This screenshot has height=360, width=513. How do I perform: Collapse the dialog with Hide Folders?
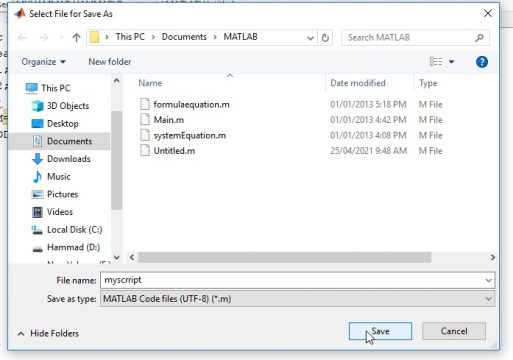pos(48,333)
